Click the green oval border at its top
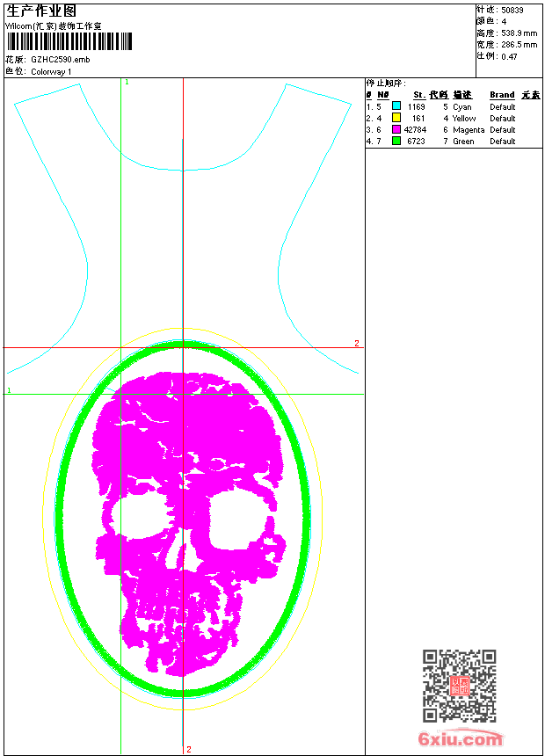 (183, 345)
